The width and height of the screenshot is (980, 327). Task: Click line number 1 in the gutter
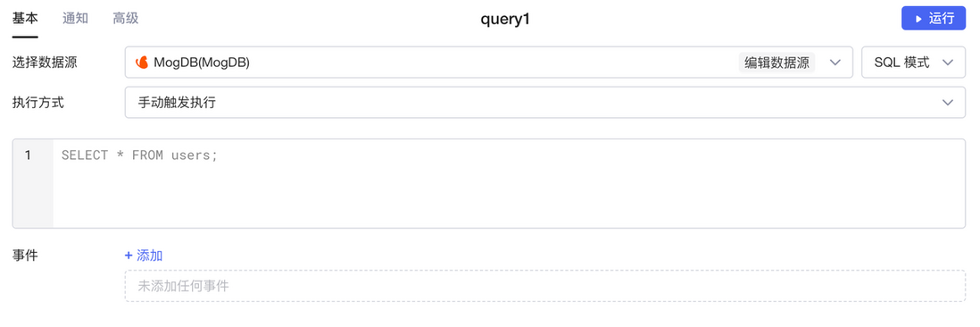tap(28, 155)
